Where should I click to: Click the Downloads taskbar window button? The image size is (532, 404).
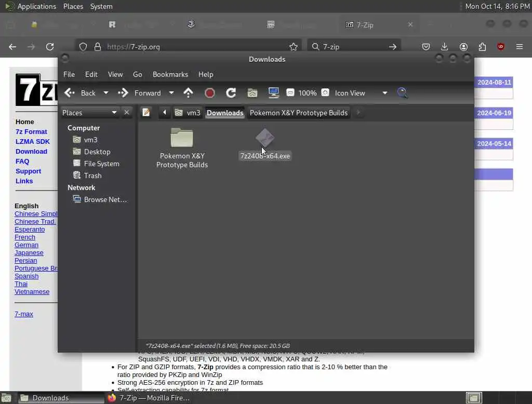point(61,398)
